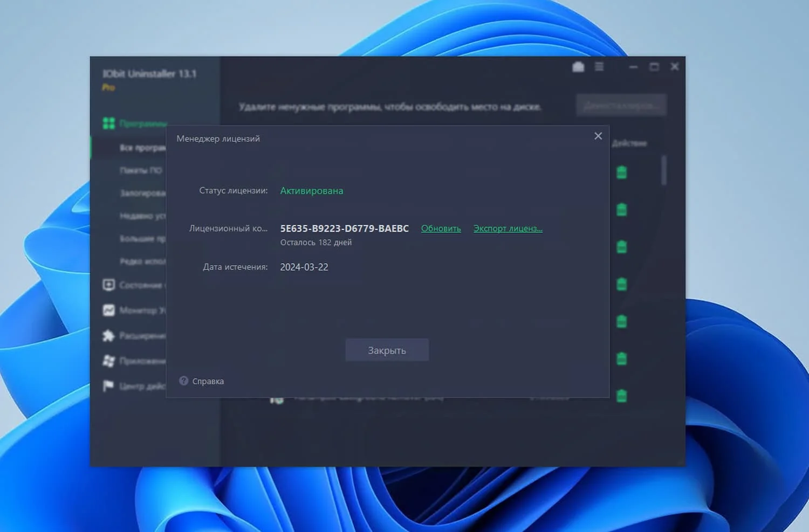Click the orange Pro label under app title
The height and width of the screenshot is (532, 809).
[x=108, y=87]
